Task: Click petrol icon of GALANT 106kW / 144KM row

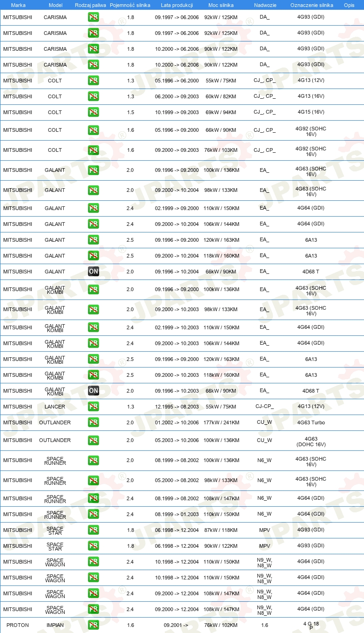Action: pos(94,224)
